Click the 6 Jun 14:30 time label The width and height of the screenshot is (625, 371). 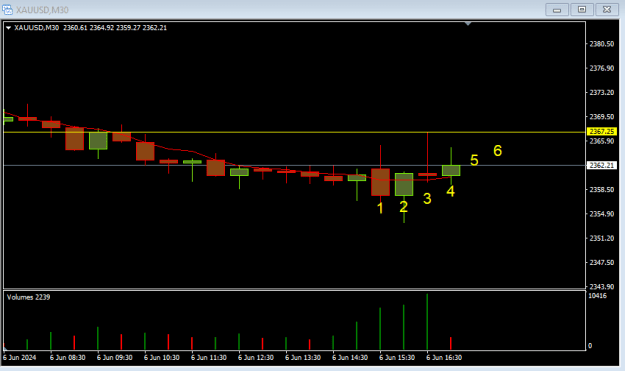(350, 357)
